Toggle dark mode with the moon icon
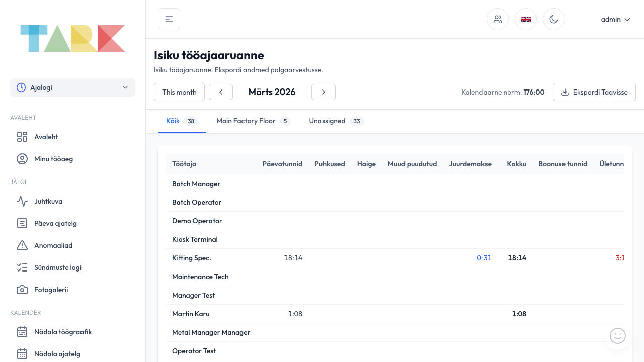 [x=554, y=19]
